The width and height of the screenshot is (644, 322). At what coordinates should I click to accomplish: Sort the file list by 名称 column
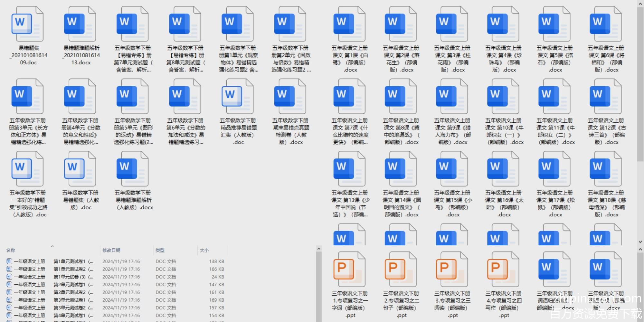pos(11,250)
